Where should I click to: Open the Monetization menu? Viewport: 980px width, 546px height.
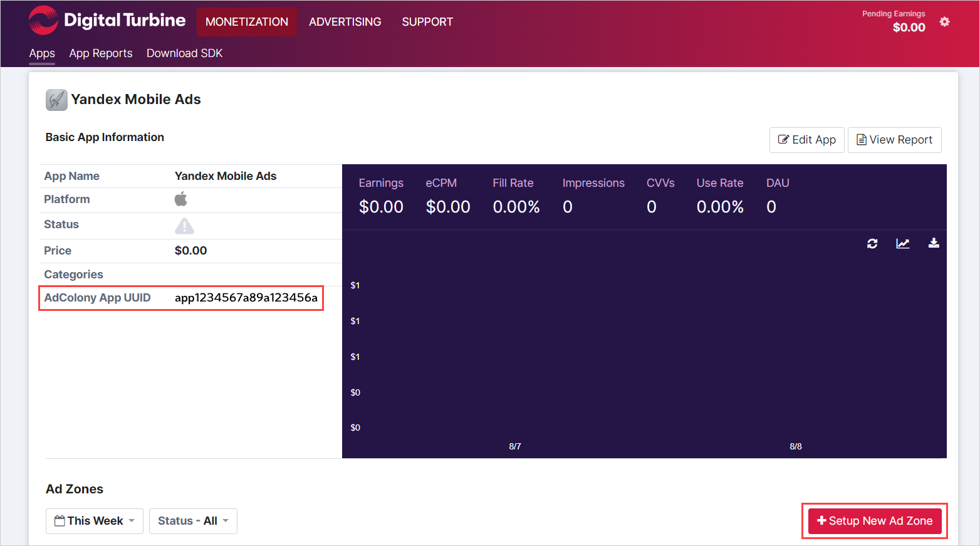247,22
